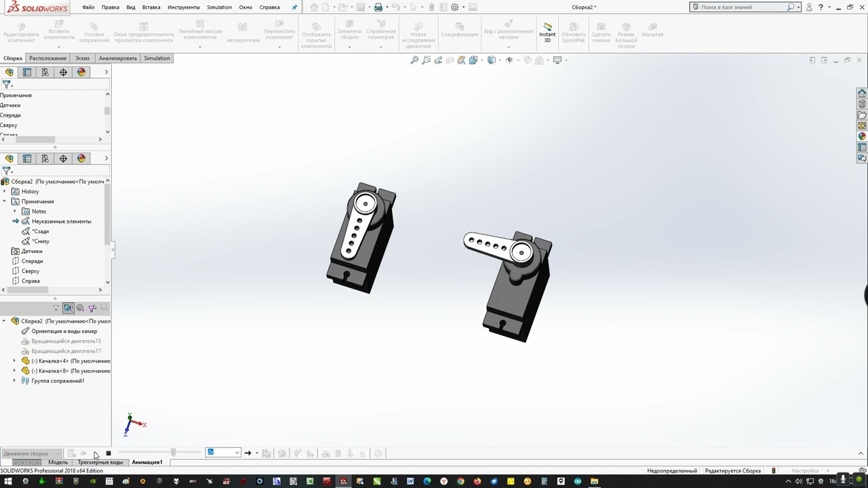The height and width of the screenshot is (488, 868).
Task: Expand the Notes tree node
Action: point(14,211)
